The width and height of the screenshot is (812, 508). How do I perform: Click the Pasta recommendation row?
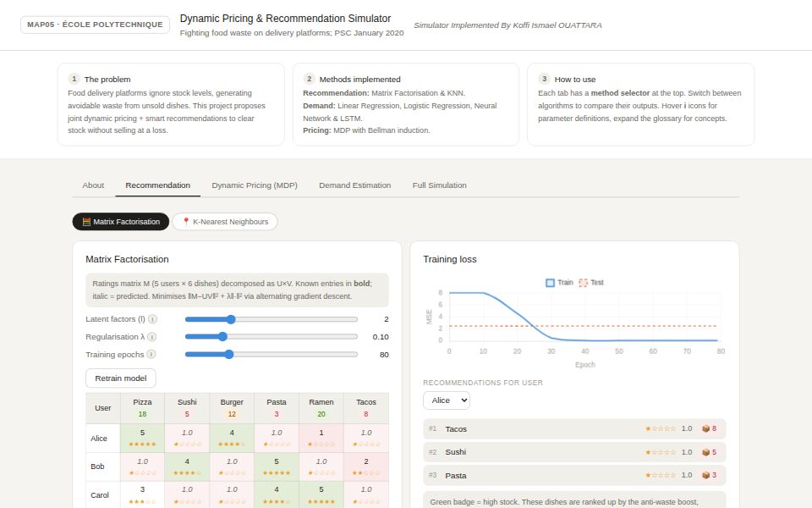click(574, 475)
